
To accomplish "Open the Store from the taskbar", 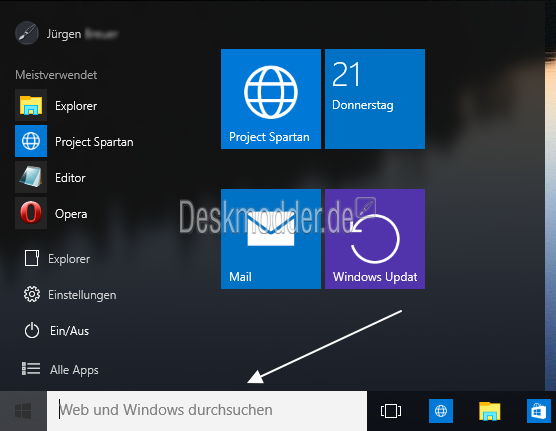I will 539,411.
